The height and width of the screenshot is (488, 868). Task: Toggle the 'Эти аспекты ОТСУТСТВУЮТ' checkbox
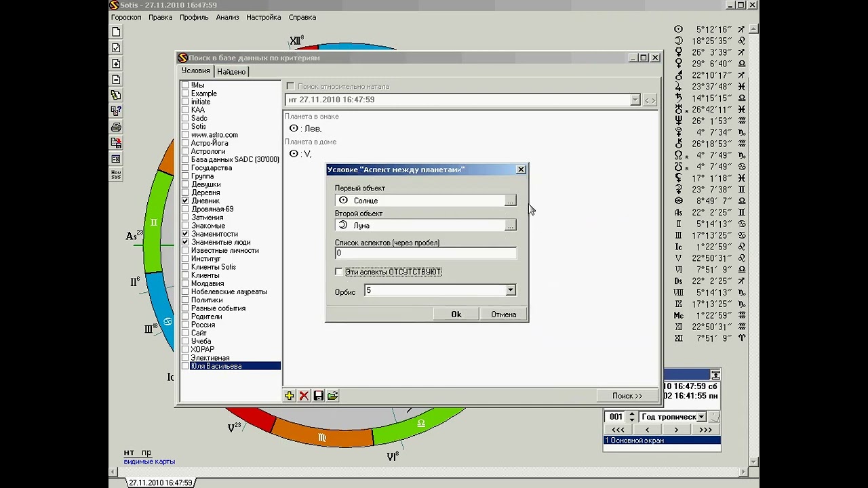339,272
